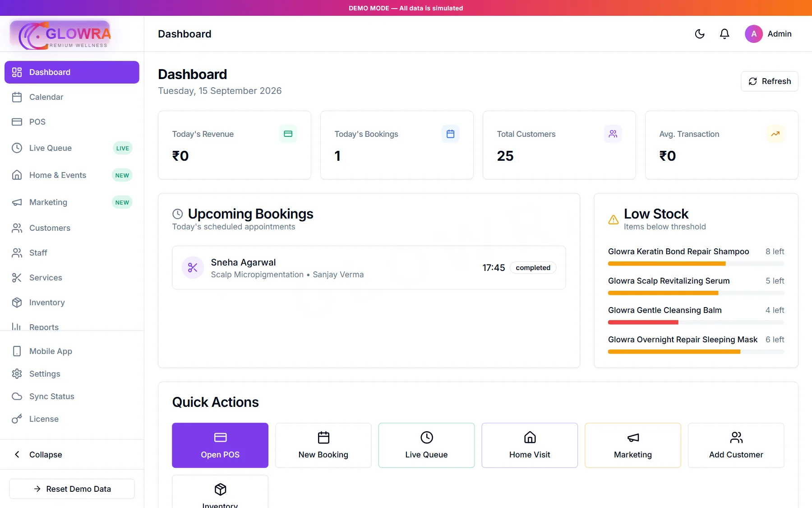
Task: Click the clock icon beside Upcoming Bookings
Action: click(178, 214)
